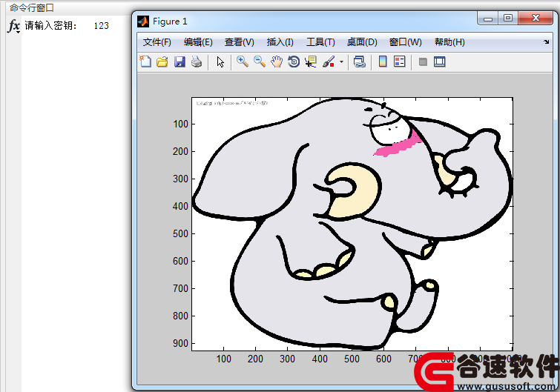Click the entered key value 123
Image resolution: width=560 pixels, height=392 pixels.
(101, 26)
